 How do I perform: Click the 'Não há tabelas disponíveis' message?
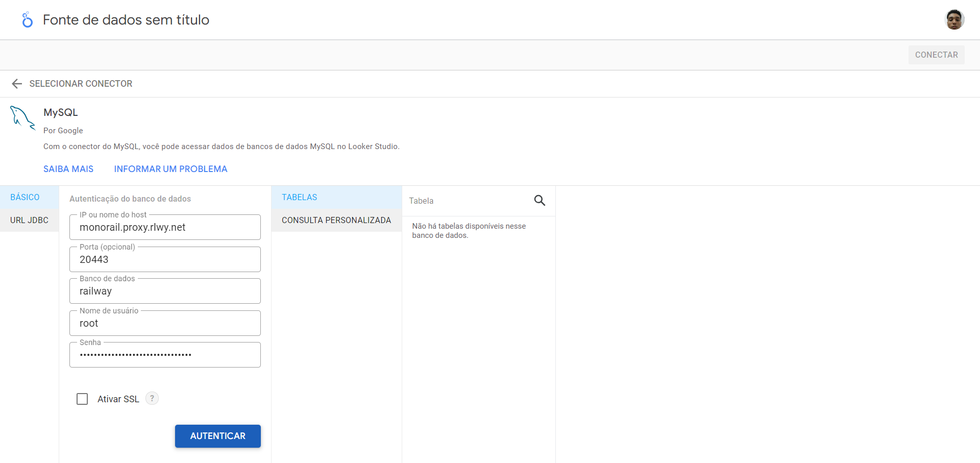[469, 231]
